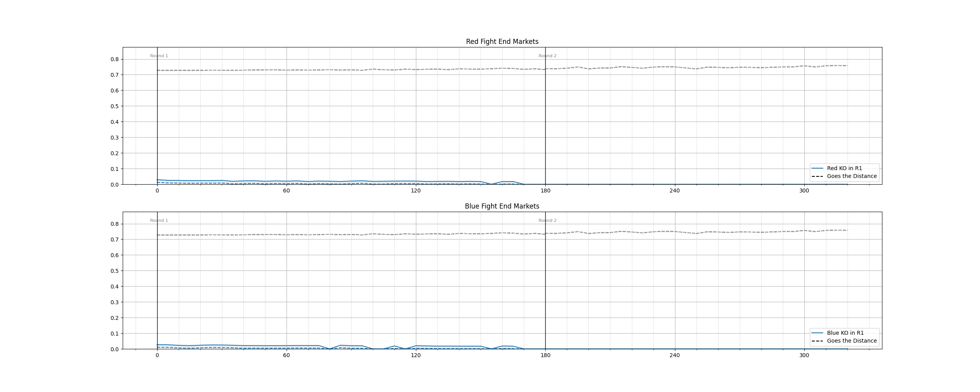Click x-axis tick 60 under Red chart
Screen dimensions: 980x392
(287, 191)
